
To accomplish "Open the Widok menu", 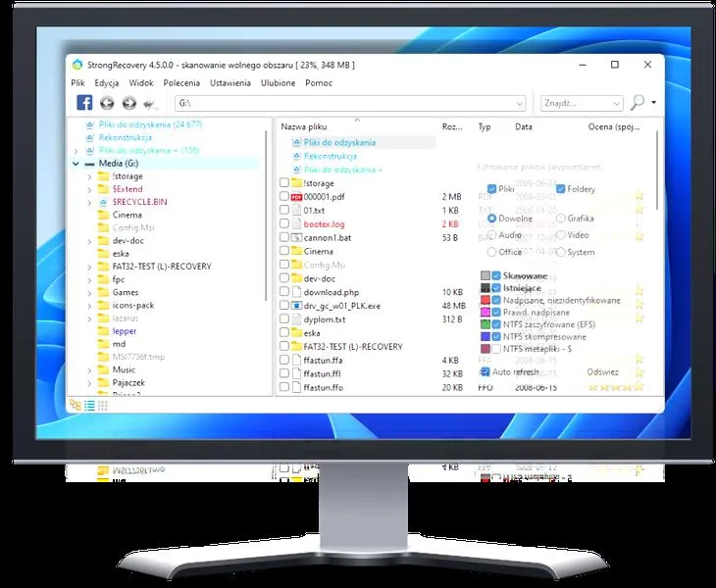I will (x=141, y=83).
